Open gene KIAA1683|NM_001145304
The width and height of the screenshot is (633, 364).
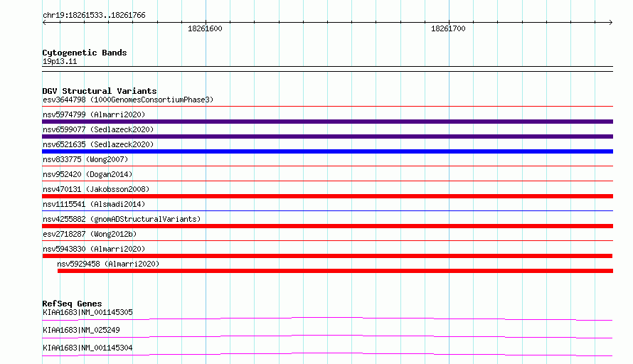pyautogui.click(x=87, y=348)
